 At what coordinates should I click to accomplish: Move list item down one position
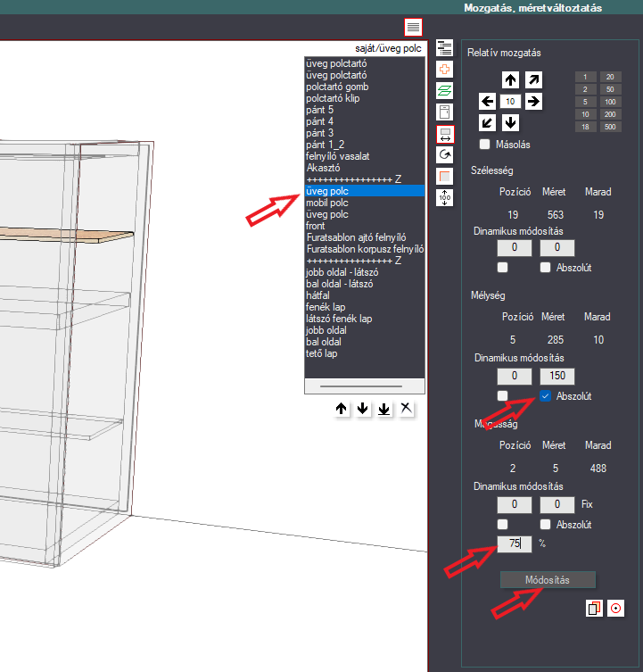(x=362, y=409)
